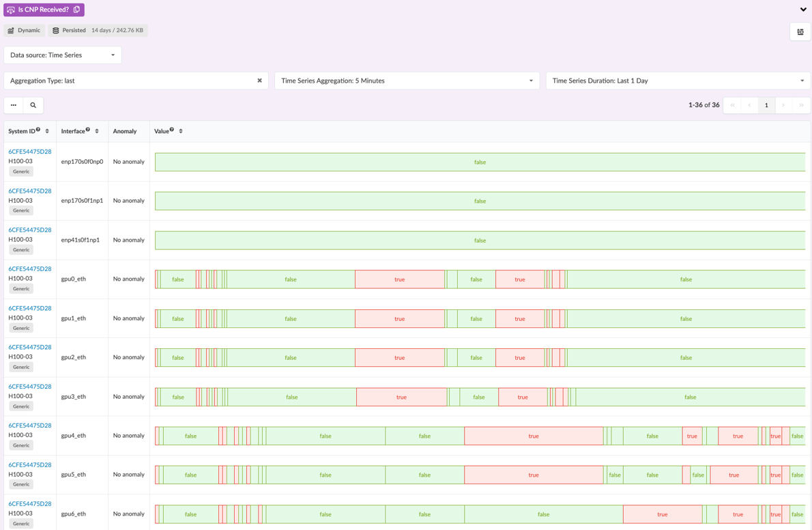Collapse the panel with top-right chevron

point(803,10)
